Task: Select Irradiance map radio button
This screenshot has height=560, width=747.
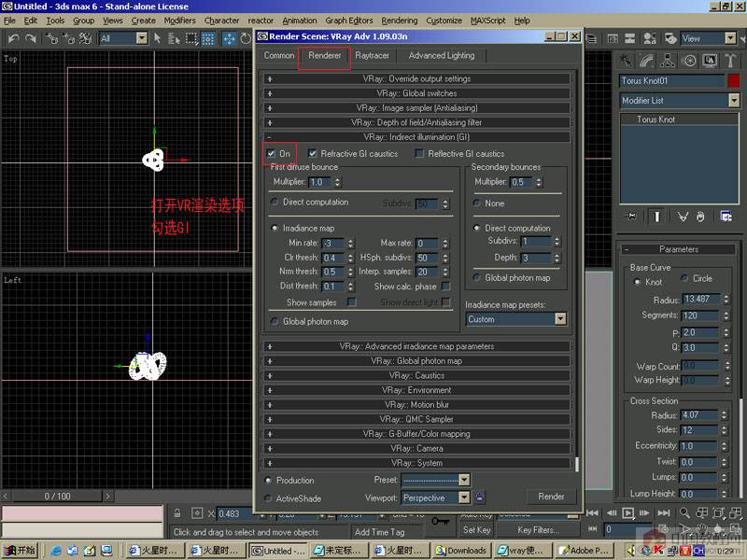Action: [275, 228]
